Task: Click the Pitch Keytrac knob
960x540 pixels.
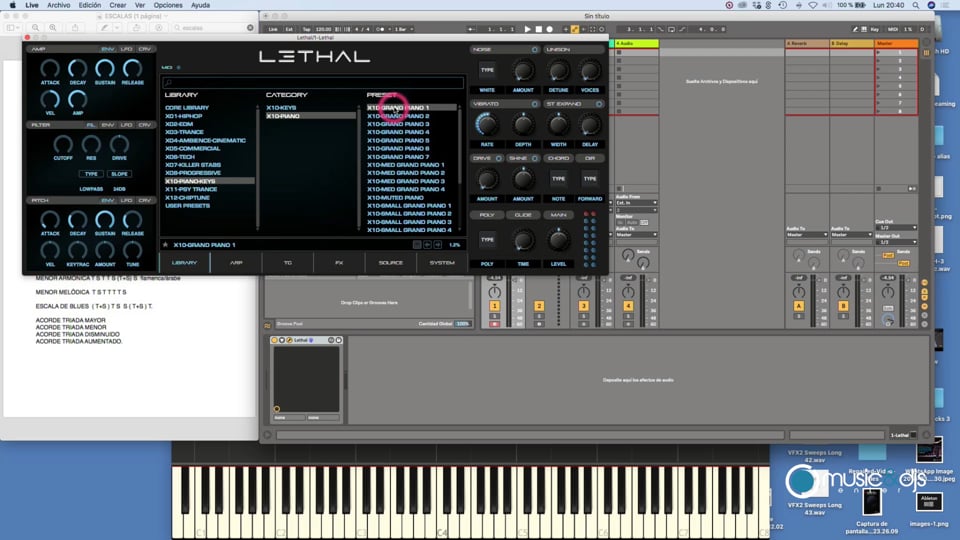Action: click(x=77, y=250)
